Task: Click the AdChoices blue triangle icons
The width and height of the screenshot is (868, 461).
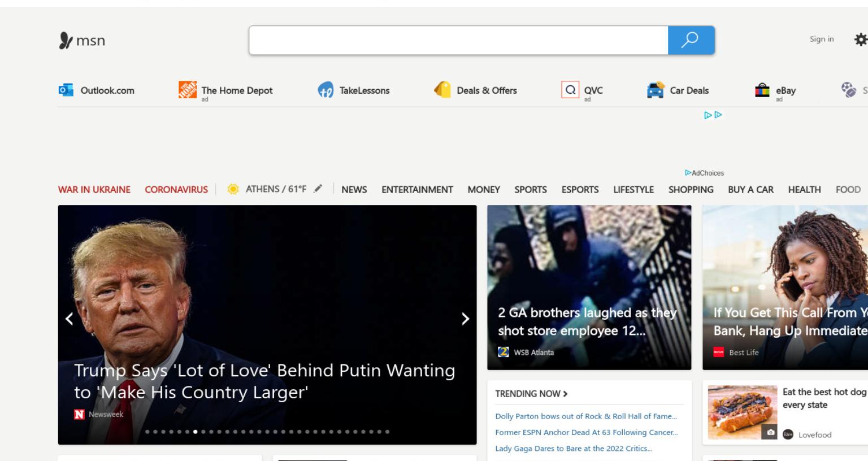Action: point(713,115)
